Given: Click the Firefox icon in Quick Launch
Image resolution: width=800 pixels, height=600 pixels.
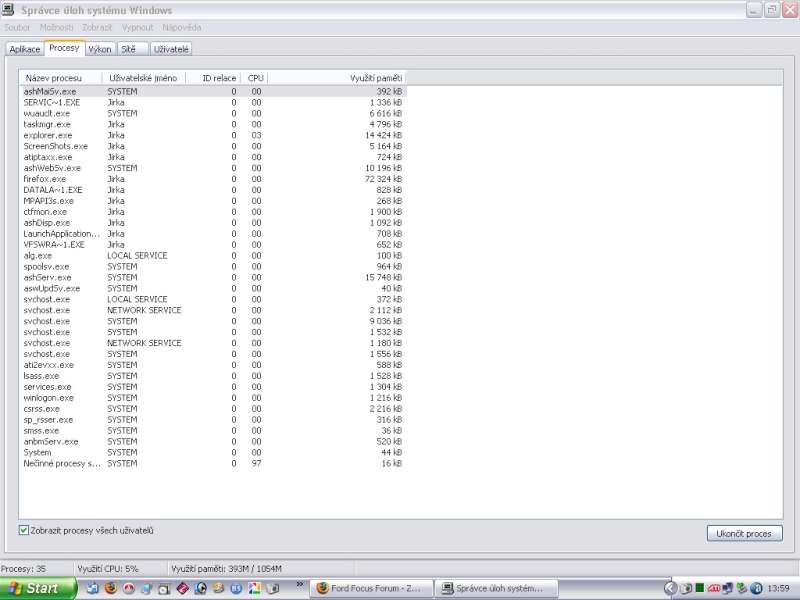Looking at the screenshot, I should [111, 588].
